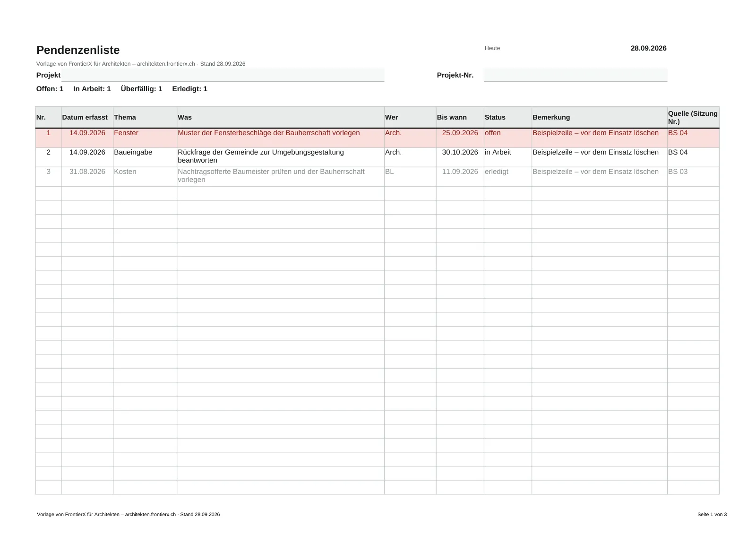The height and width of the screenshot is (535, 756).
Task: Click the date 28.09.2026 next to Heute
Action: (648, 48)
